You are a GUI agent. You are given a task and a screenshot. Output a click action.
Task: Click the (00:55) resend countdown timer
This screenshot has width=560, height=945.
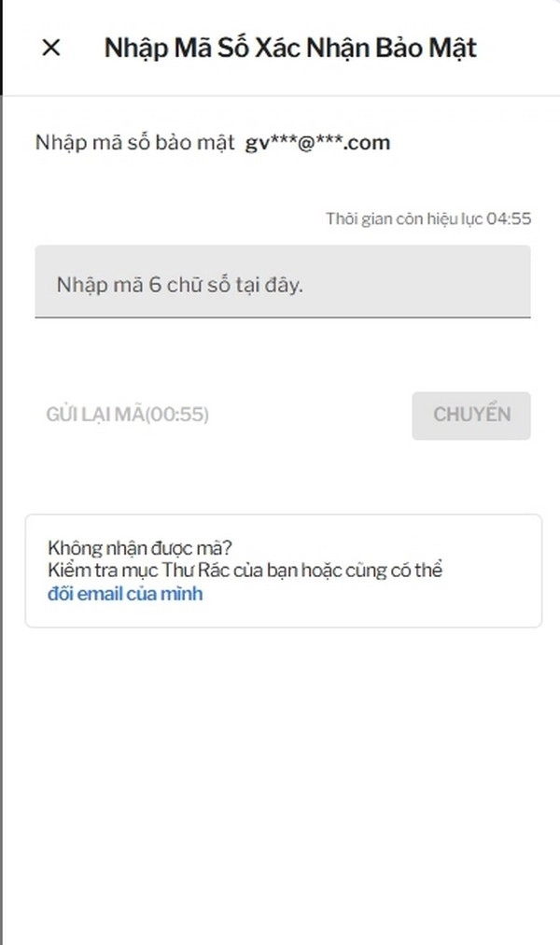click(175, 415)
